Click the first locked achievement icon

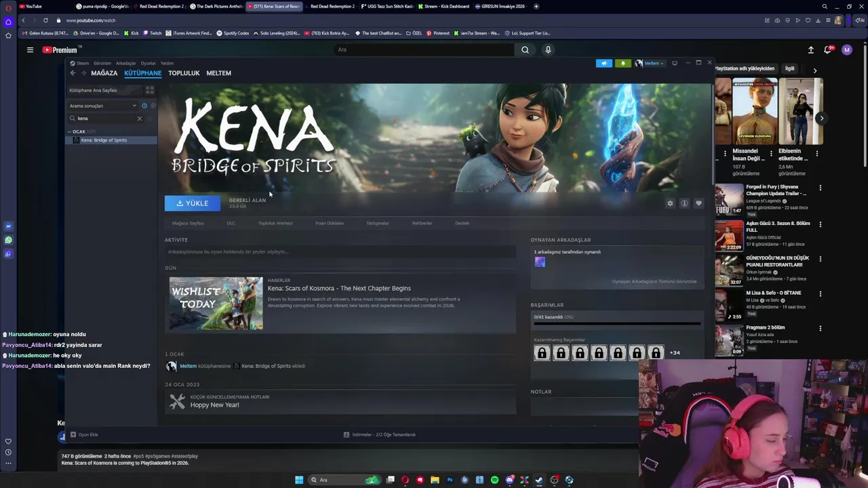pos(542,352)
